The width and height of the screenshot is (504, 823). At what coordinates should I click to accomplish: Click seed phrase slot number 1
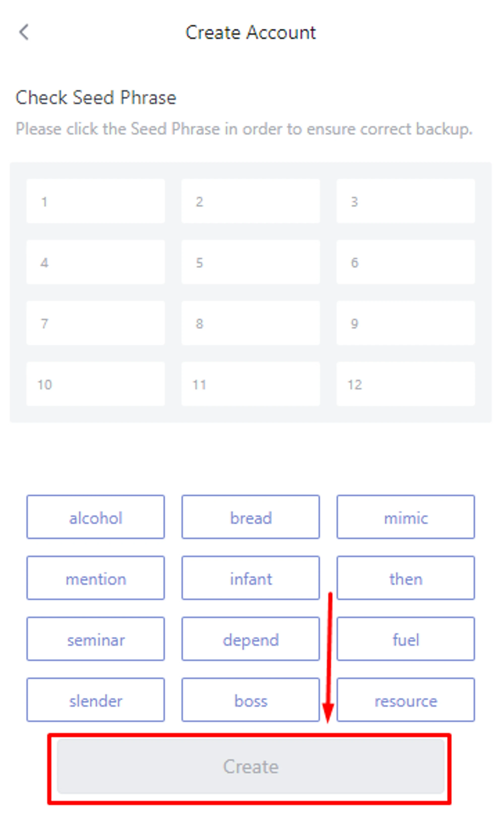(x=96, y=201)
